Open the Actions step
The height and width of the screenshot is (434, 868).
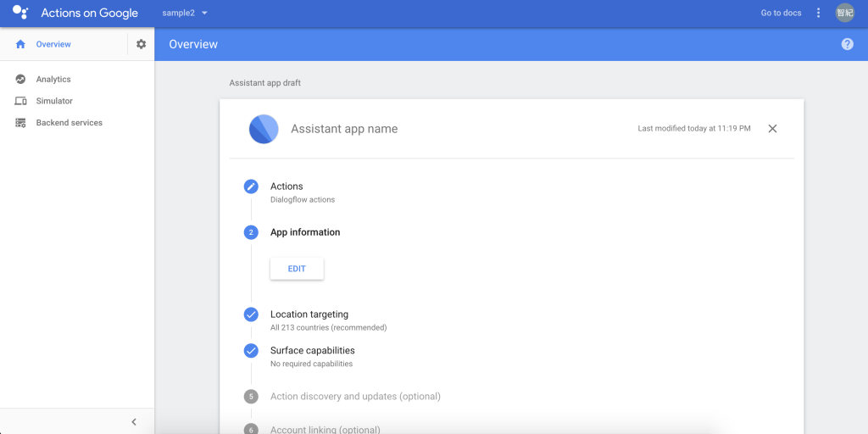point(287,186)
